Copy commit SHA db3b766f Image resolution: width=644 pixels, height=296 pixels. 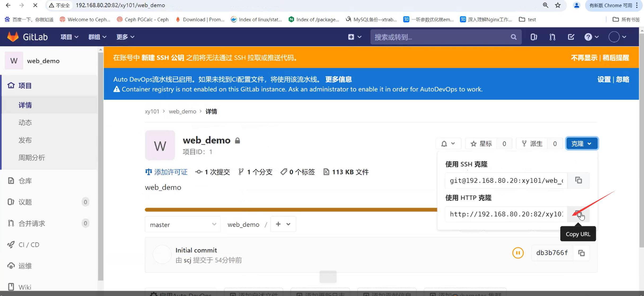coord(581,253)
